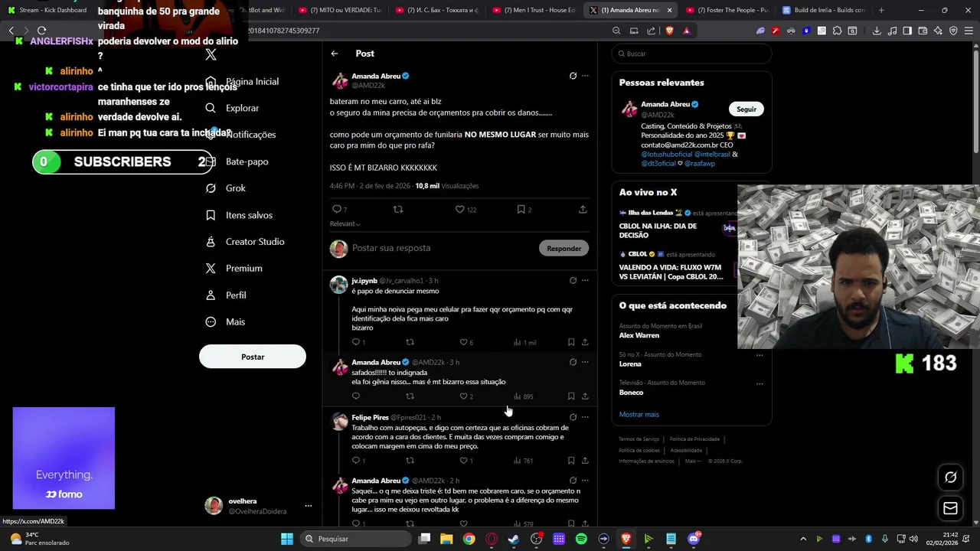Open Felipe Pires profile name
Viewport: 980px width, 551px height.
370,417
